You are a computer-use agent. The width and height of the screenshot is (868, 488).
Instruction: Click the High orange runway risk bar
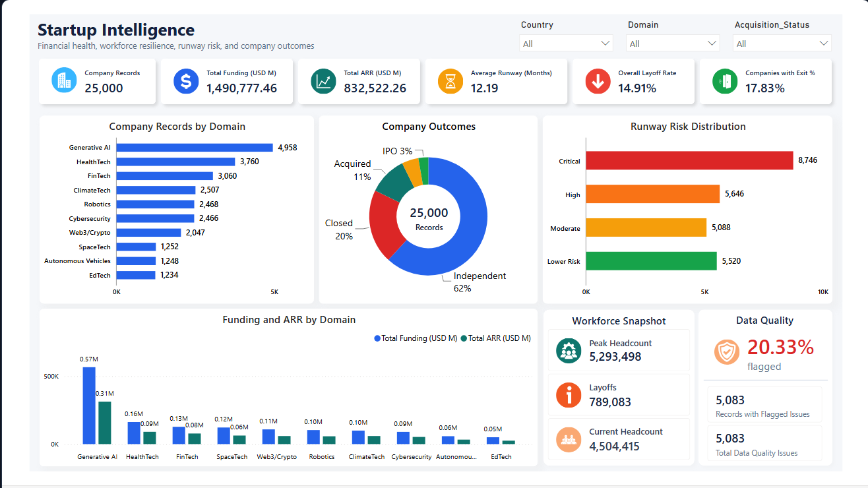(653, 194)
